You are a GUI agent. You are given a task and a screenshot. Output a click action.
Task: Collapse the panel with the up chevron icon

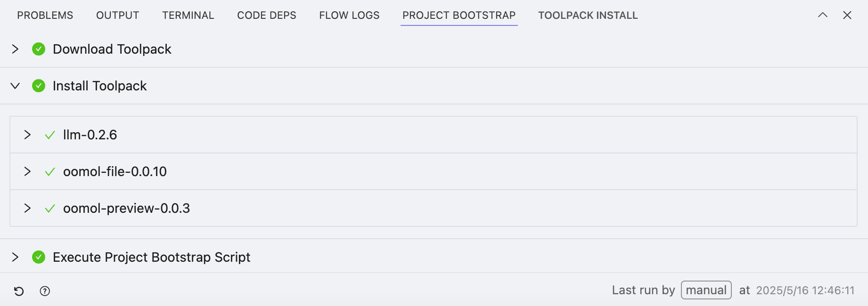click(x=822, y=15)
